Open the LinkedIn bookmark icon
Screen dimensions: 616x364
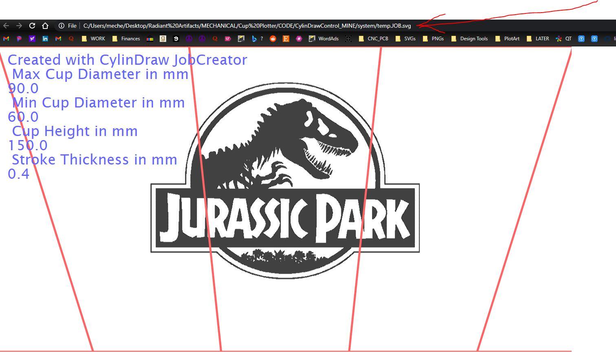(x=45, y=39)
